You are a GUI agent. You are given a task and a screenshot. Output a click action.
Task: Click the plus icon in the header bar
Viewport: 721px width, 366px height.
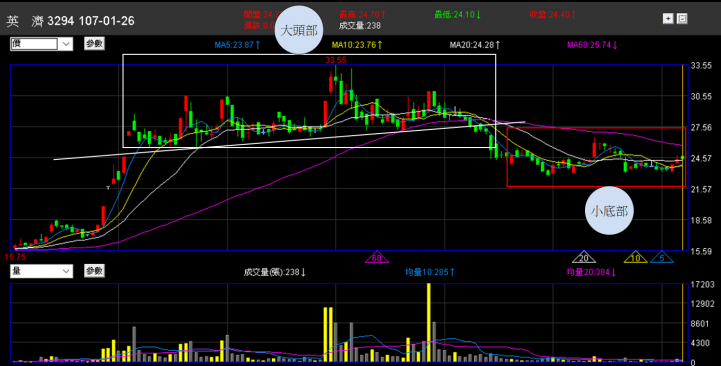pos(668,18)
